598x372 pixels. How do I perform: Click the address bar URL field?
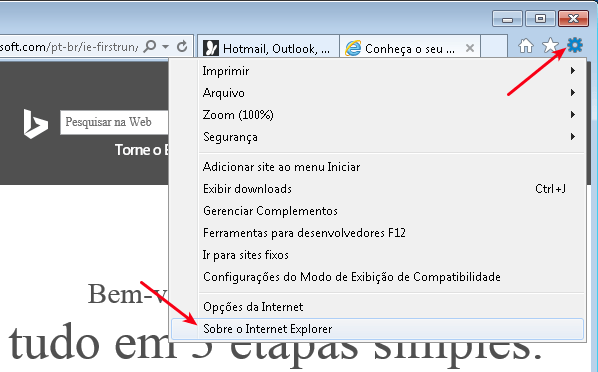click(x=69, y=47)
